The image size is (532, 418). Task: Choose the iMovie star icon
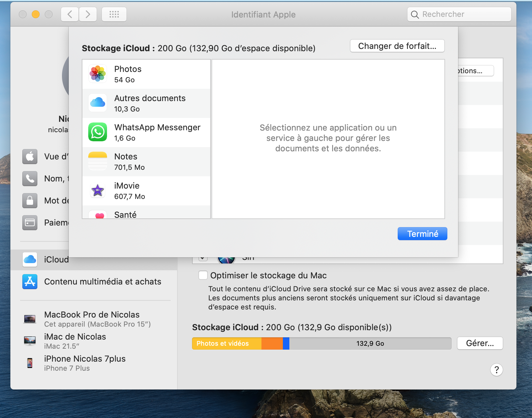click(x=98, y=191)
